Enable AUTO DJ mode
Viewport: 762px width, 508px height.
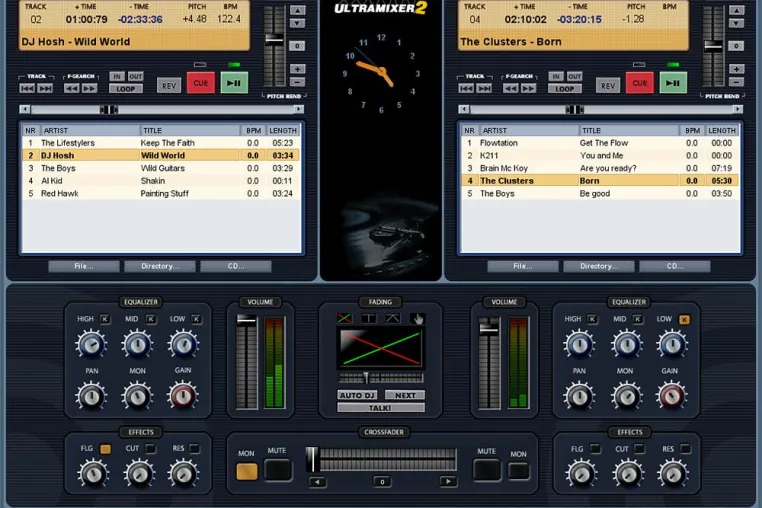[x=357, y=395]
